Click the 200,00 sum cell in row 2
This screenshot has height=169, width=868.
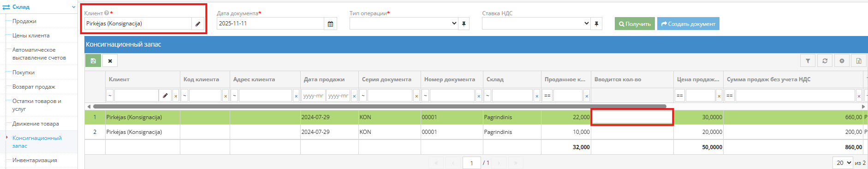(793, 132)
